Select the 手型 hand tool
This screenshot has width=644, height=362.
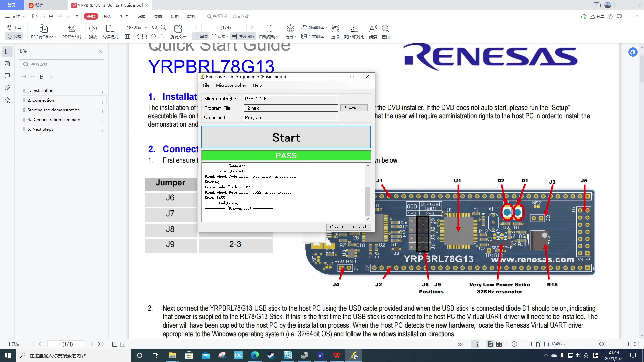coord(14,27)
